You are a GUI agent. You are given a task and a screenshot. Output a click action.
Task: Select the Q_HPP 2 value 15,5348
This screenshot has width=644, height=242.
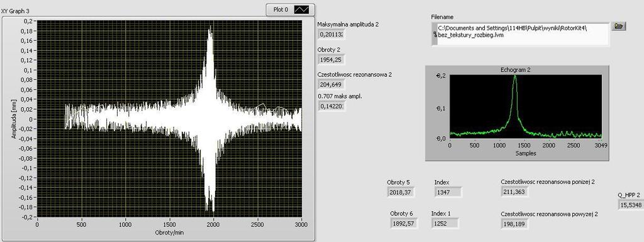pyautogui.click(x=631, y=205)
